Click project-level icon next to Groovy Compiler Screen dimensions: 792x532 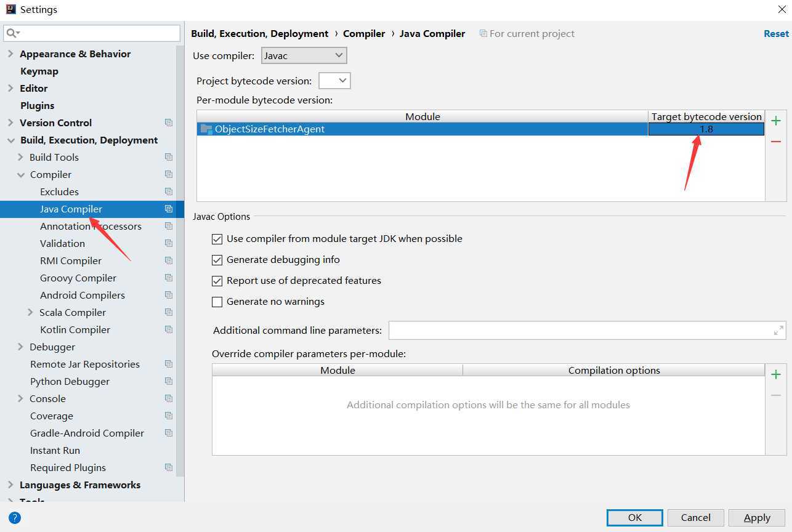coord(169,278)
